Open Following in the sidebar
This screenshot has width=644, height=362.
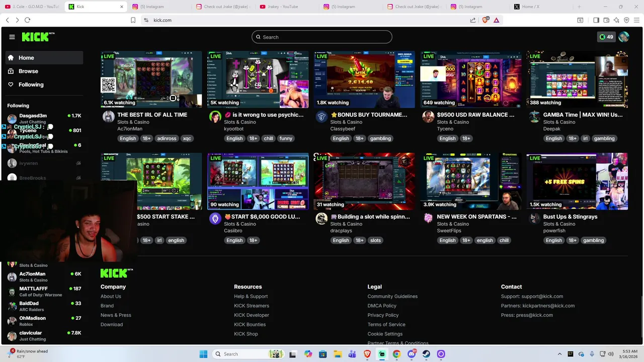click(x=44, y=84)
